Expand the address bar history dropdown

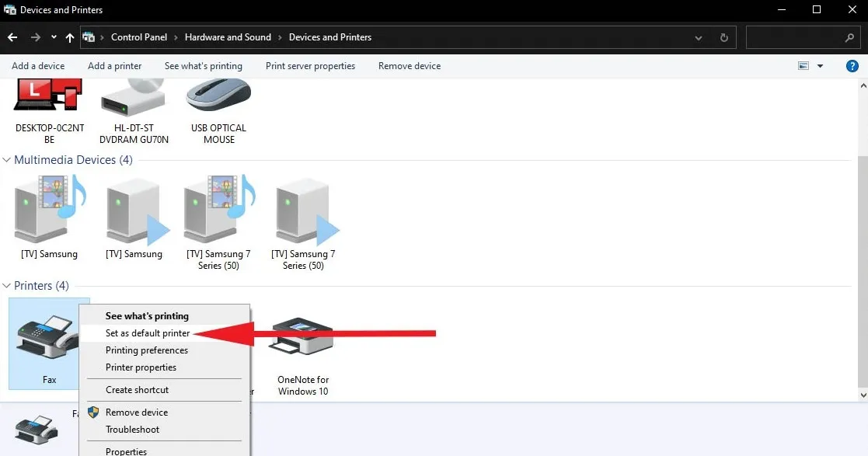point(699,37)
